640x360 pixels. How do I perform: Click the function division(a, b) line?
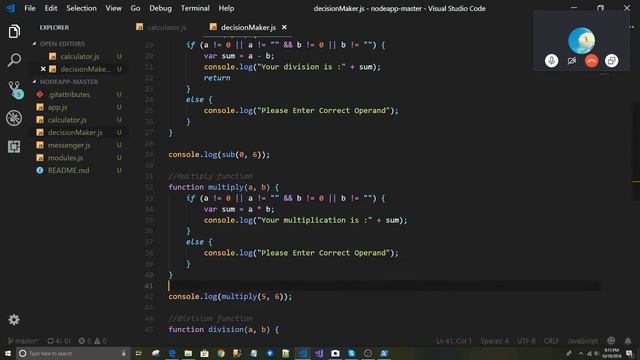click(x=224, y=329)
